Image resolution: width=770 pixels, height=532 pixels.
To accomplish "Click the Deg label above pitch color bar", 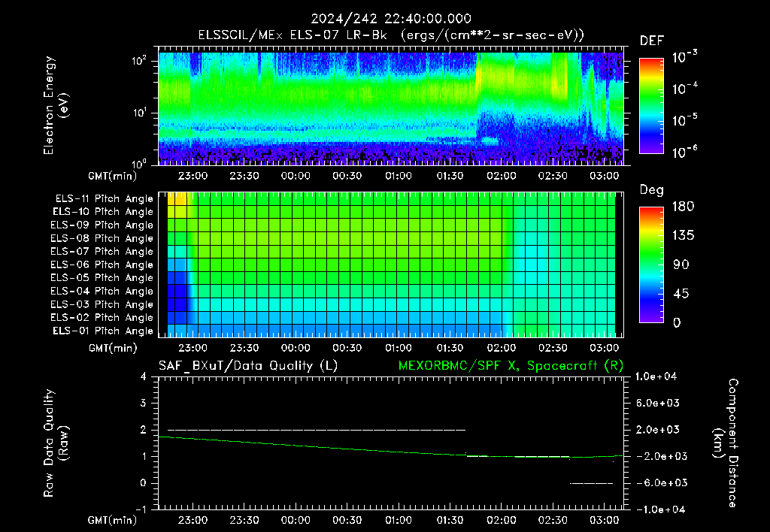I will (x=651, y=190).
